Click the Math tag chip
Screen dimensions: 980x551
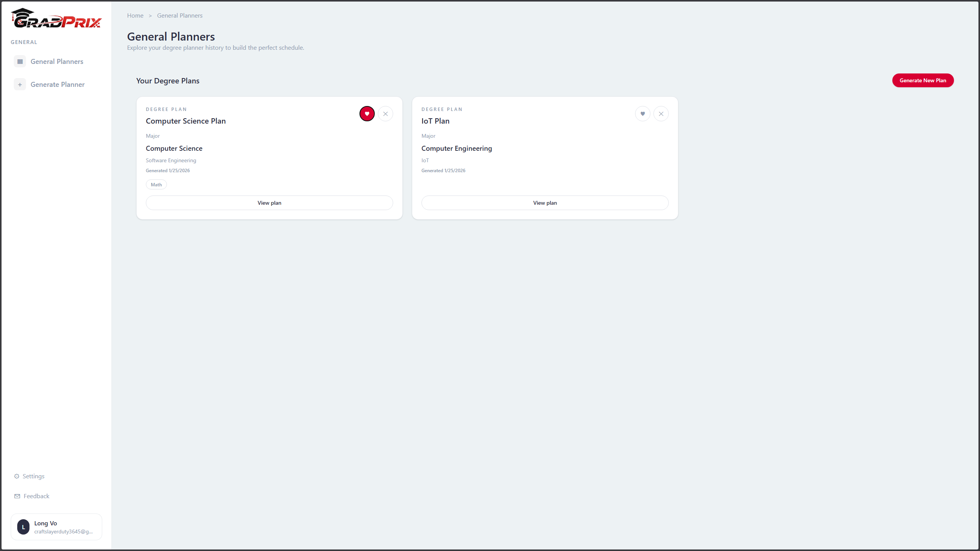(156, 184)
